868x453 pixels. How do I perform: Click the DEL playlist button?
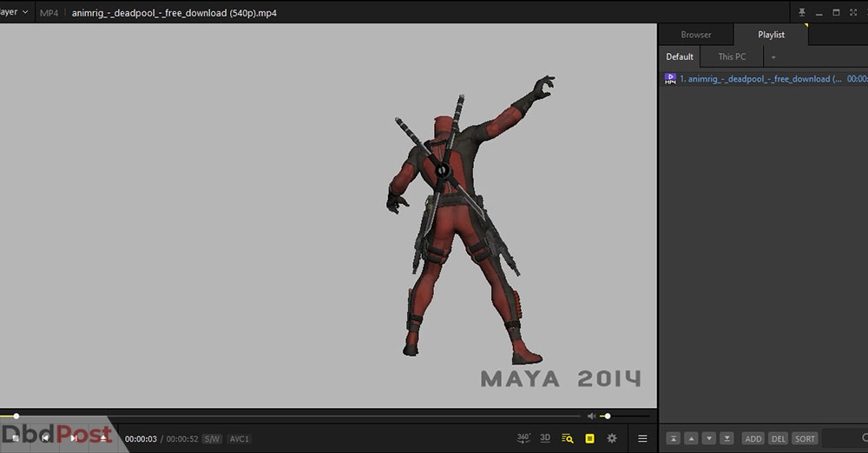click(779, 438)
